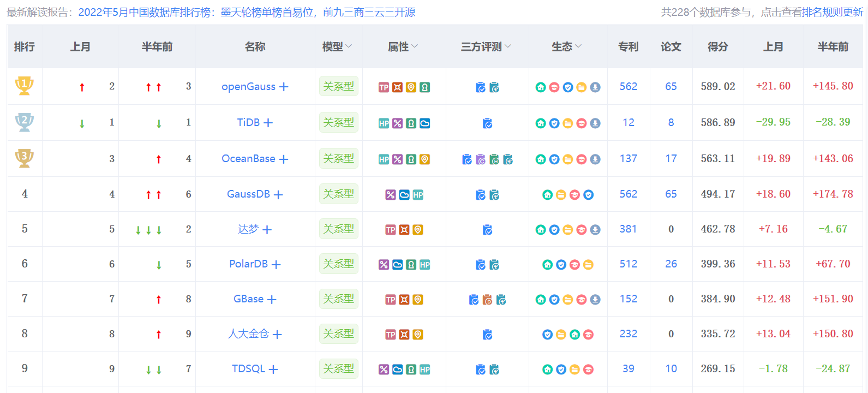Viewport: 868px width, 393px height.
Task: Expand 达梦 with its plus sign
Action: (267, 230)
